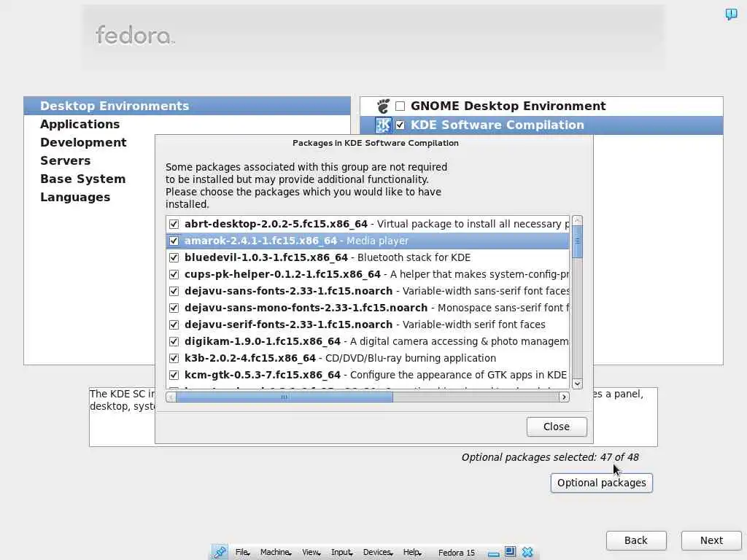Click the horizontal scrollbar left arrow
The height and width of the screenshot is (560, 747).
[171, 397]
